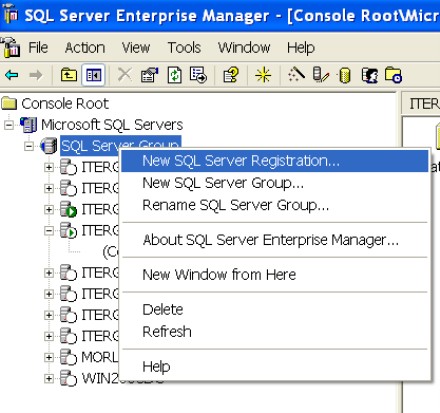The height and width of the screenshot is (413, 440).
Task: Go up one level with folder icon
Action: 69,75
